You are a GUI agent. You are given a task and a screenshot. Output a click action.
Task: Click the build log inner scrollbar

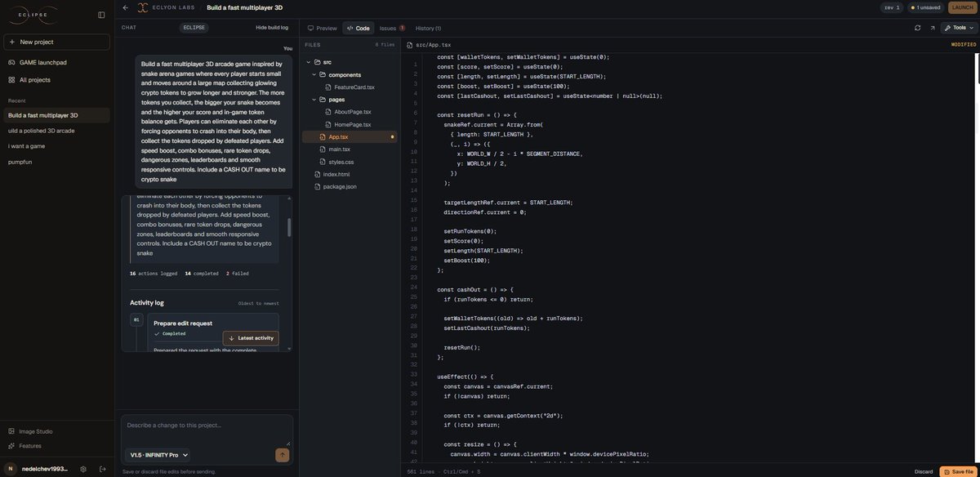(288, 227)
